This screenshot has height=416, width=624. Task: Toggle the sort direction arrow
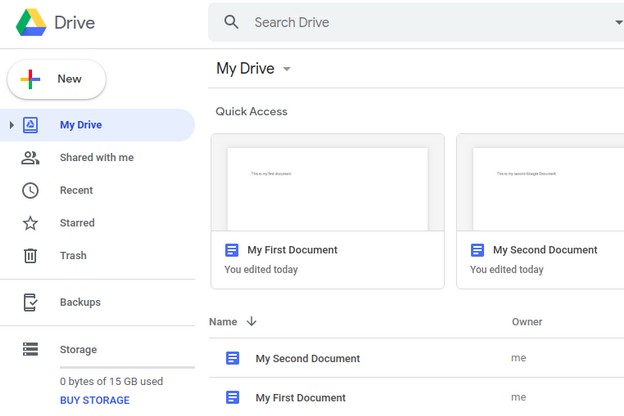pyautogui.click(x=252, y=321)
